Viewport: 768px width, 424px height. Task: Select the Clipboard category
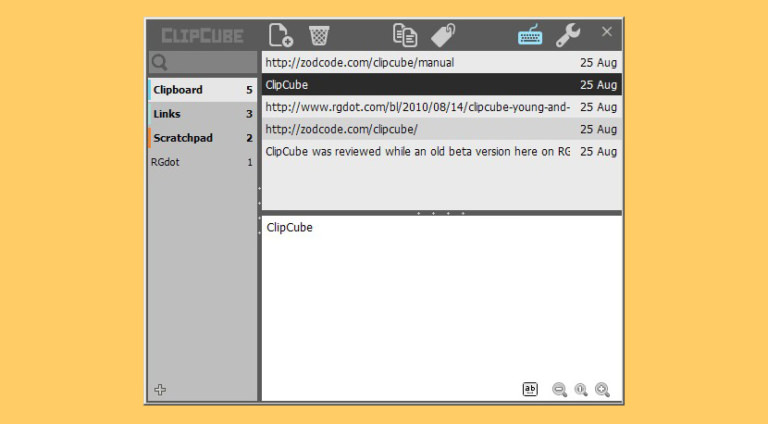202,90
